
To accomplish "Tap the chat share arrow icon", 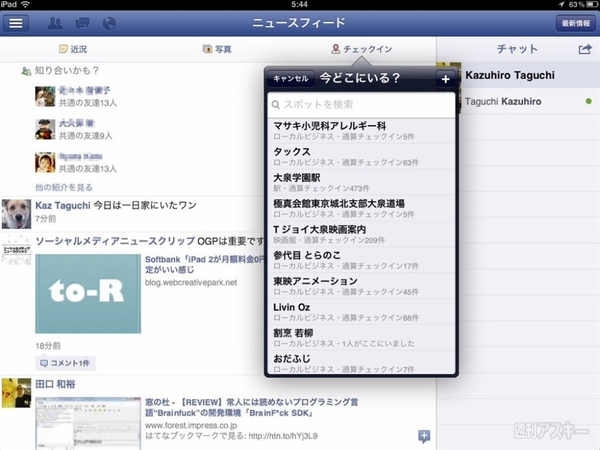I will coord(585,49).
